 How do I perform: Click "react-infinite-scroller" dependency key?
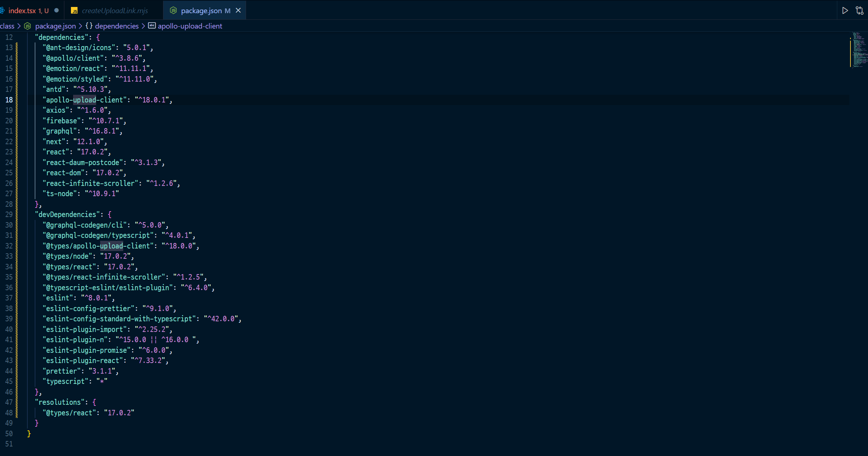pos(90,183)
